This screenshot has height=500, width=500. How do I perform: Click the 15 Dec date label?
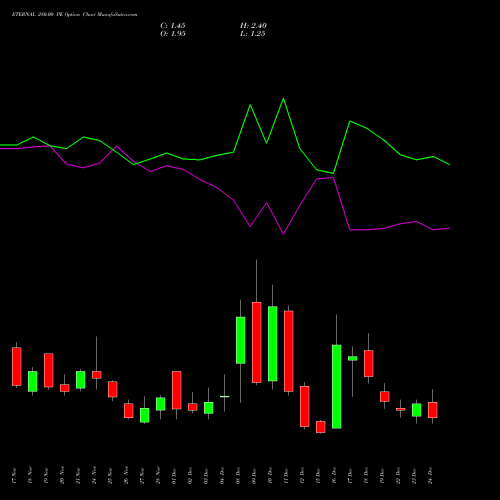click(318, 475)
